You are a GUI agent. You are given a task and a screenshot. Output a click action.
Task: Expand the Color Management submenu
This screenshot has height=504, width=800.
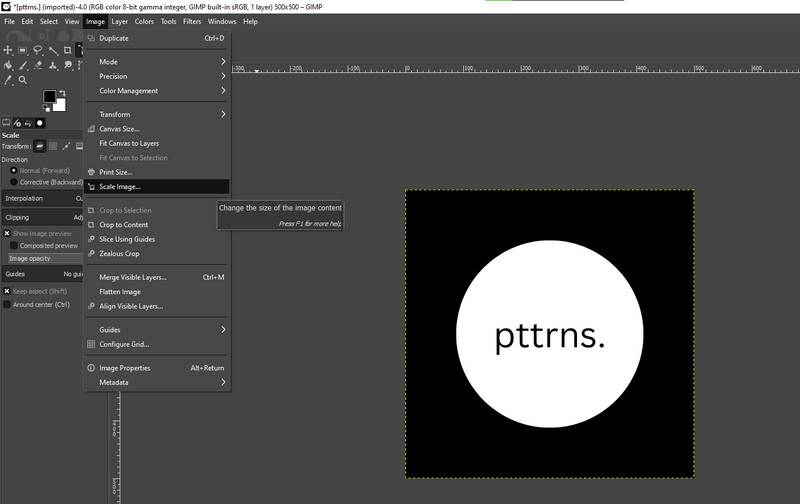(157, 91)
